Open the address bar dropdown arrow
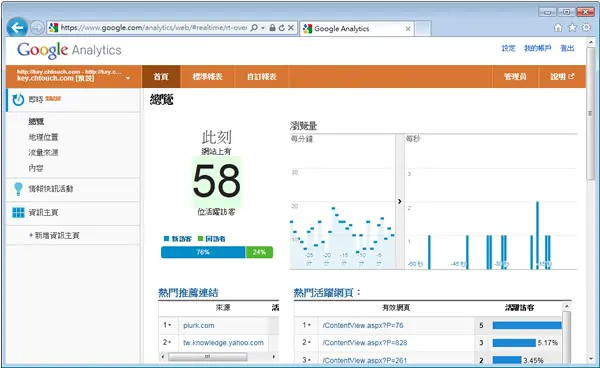This screenshot has height=368, width=600. pyautogui.click(x=263, y=28)
